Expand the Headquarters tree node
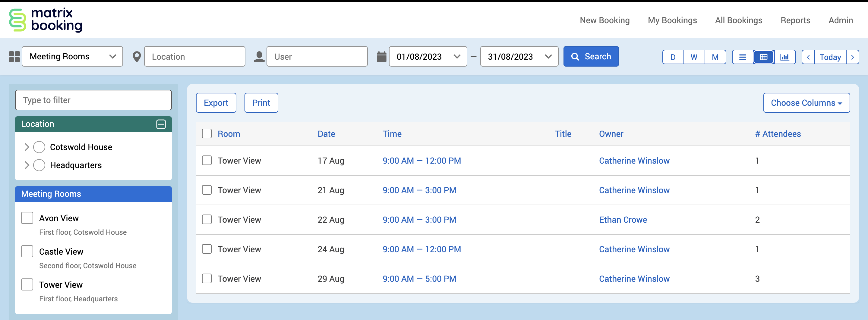This screenshot has width=868, height=320. (x=27, y=165)
